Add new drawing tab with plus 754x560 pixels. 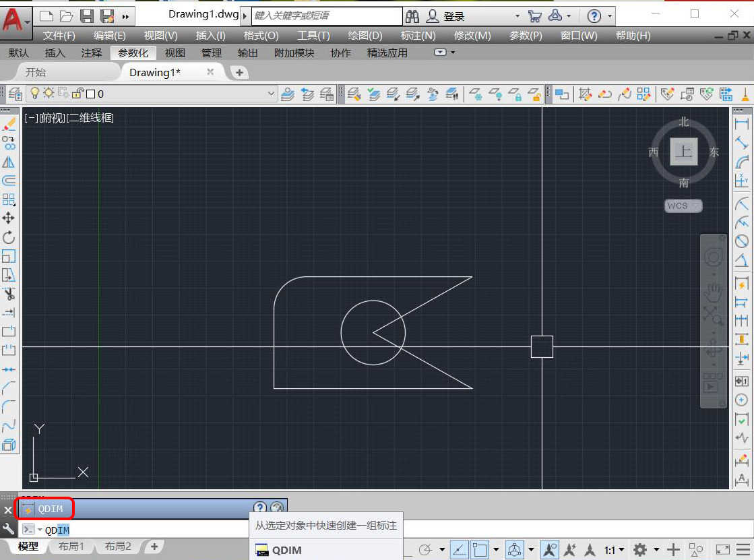pyautogui.click(x=239, y=73)
